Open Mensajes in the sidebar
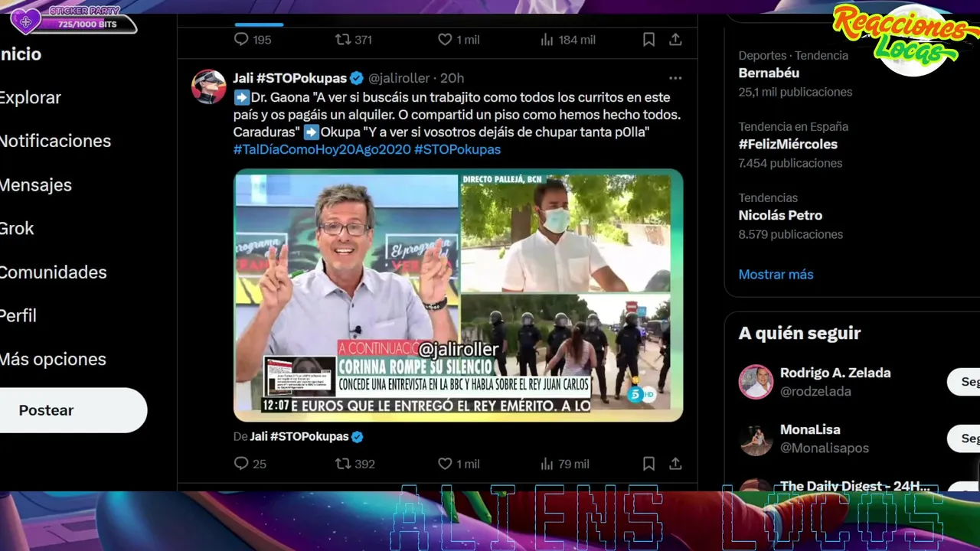980x551 pixels. tap(36, 185)
